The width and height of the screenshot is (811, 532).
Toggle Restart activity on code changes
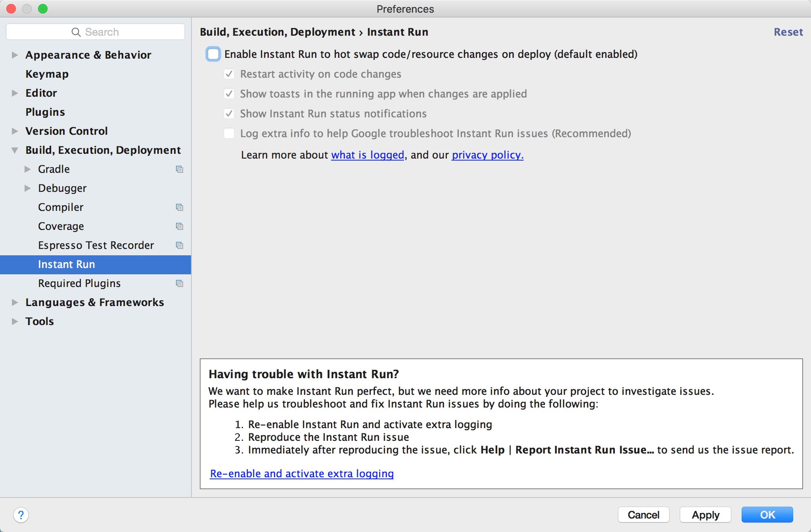click(x=229, y=74)
